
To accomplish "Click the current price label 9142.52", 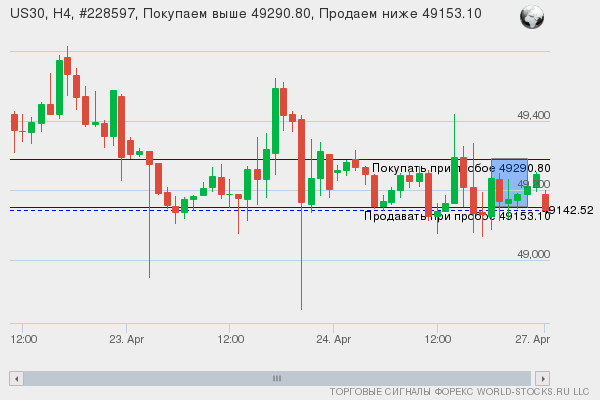I will tap(570, 210).
